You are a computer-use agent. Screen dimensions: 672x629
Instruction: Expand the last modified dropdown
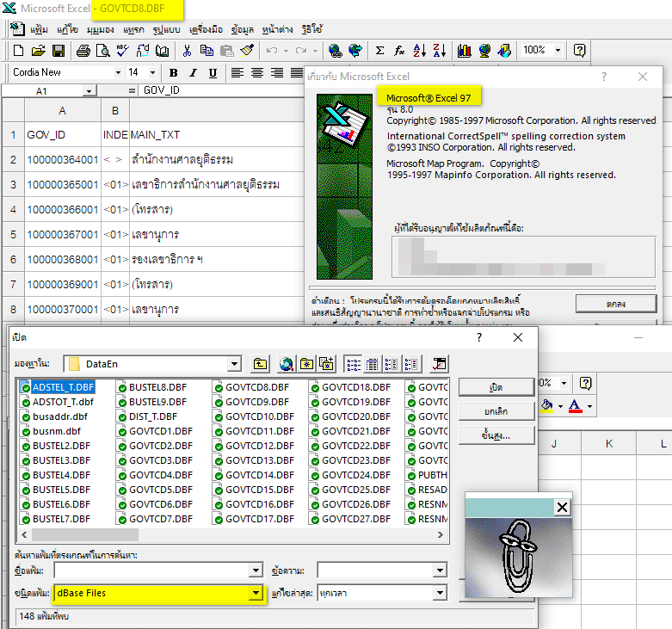440,593
